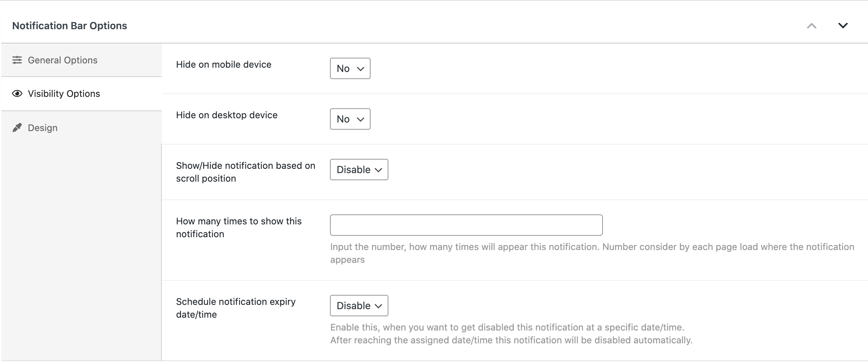
Task: Switch to the Visibility Options tab
Action: click(x=82, y=94)
